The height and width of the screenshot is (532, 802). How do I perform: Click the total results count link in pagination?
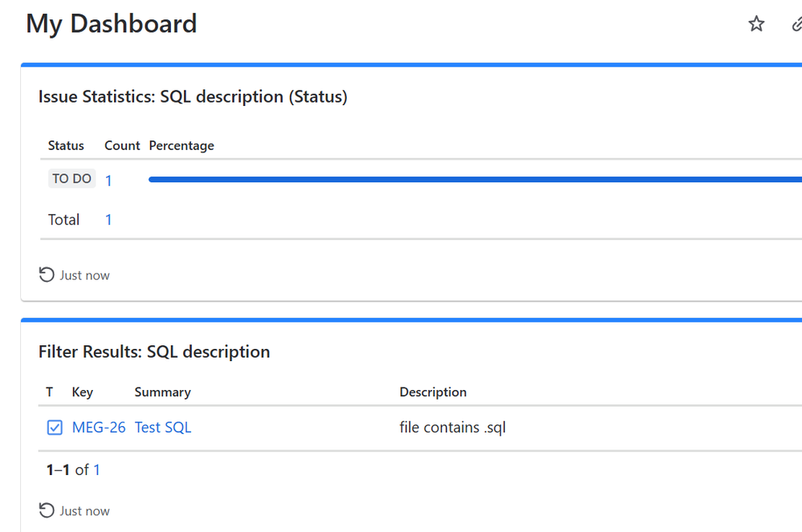(x=97, y=470)
